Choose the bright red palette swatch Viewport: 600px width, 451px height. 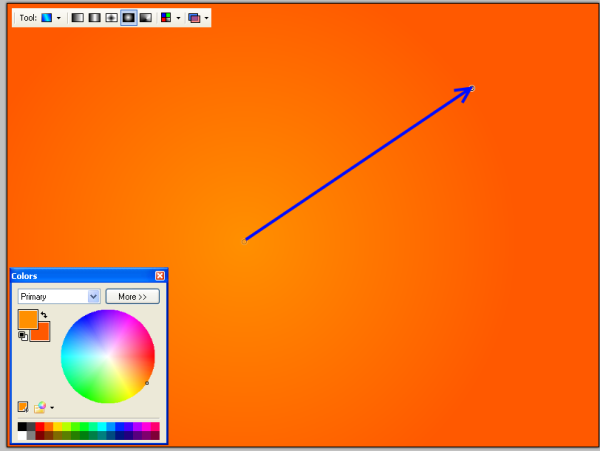(x=40, y=427)
